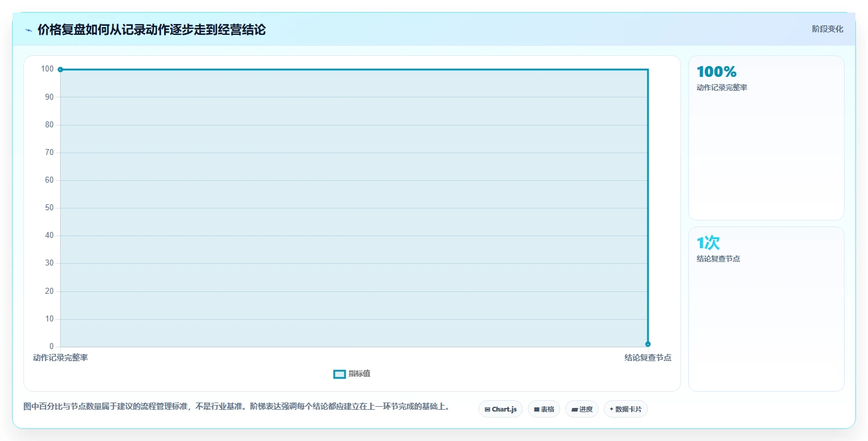Screen dimensions: 868x441
Task: Click the y-axis label 0
Action: pyautogui.click(x=52, y=347)
